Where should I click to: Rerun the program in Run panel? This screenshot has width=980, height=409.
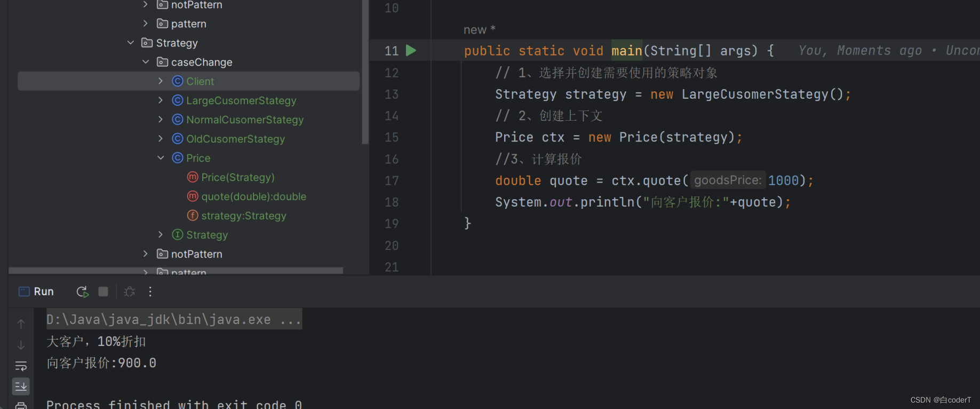pos(82,292)
